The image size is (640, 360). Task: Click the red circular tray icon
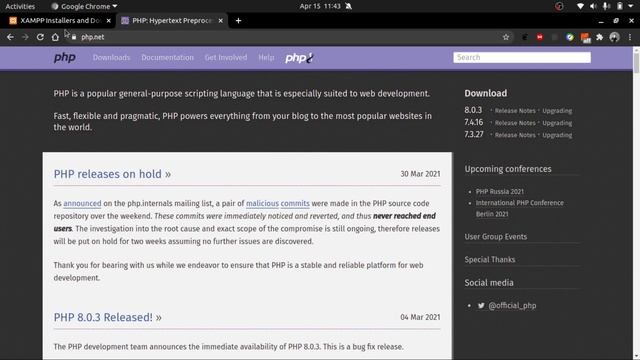pos(559,6)
